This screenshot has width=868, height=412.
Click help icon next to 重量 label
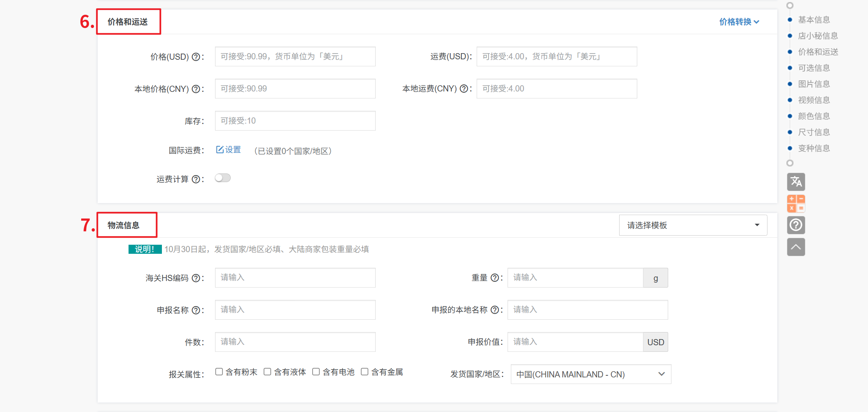(495, 278)
